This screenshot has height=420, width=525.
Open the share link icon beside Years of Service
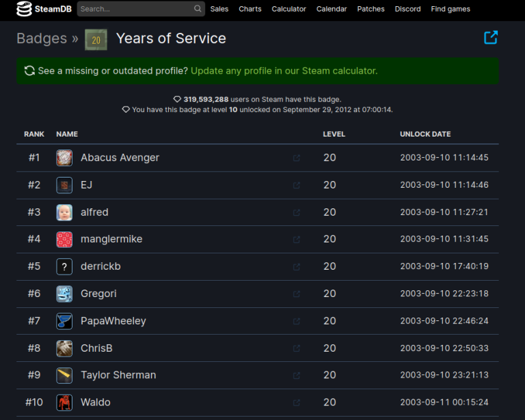click(x=491, y=38)
